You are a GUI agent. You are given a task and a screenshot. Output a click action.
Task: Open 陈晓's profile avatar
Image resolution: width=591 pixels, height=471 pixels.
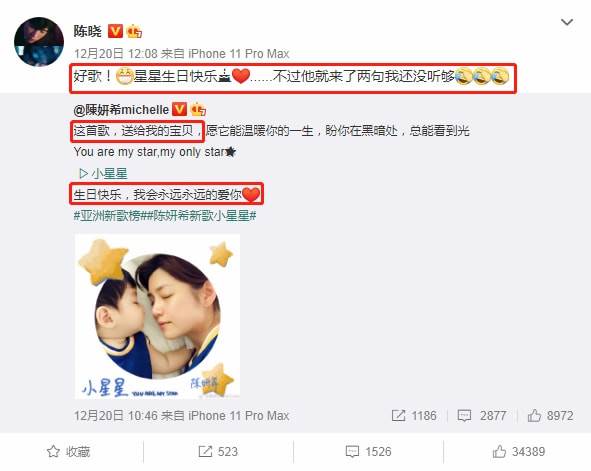point(39,41)
